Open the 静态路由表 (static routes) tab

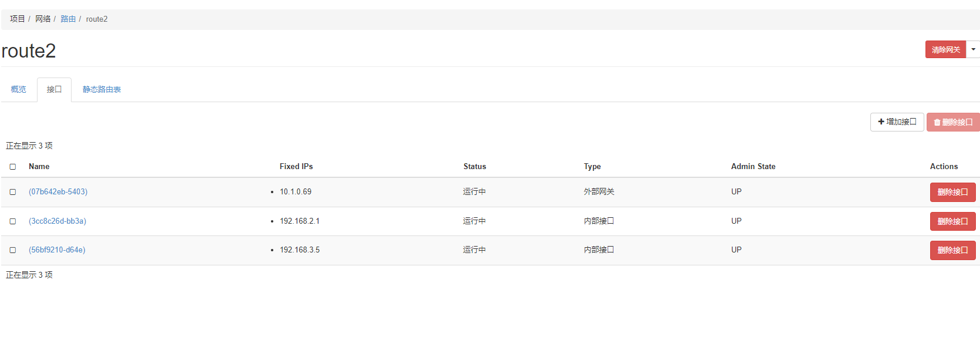pos(101,89)
